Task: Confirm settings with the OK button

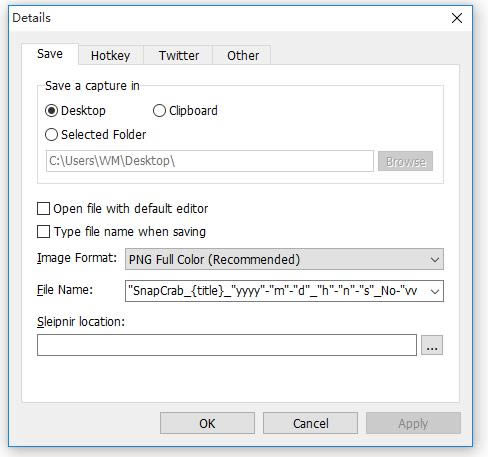Action: click(x=207, y=423)
